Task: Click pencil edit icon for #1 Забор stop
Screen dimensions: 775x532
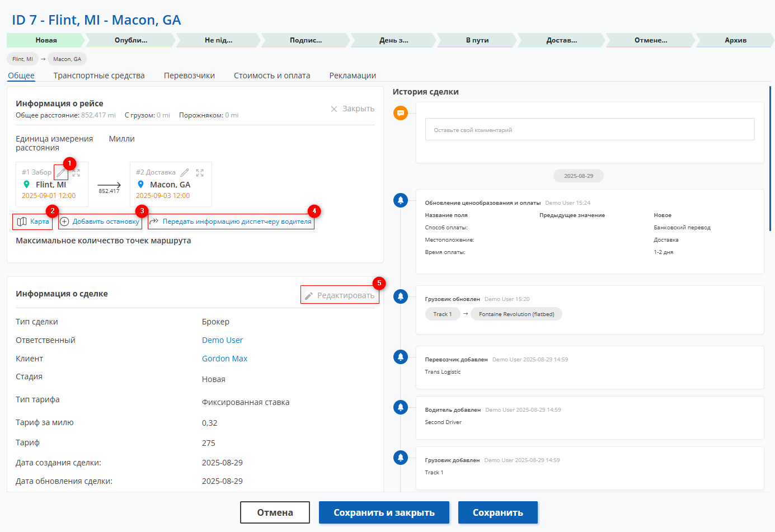Action: tap(60, 173)
